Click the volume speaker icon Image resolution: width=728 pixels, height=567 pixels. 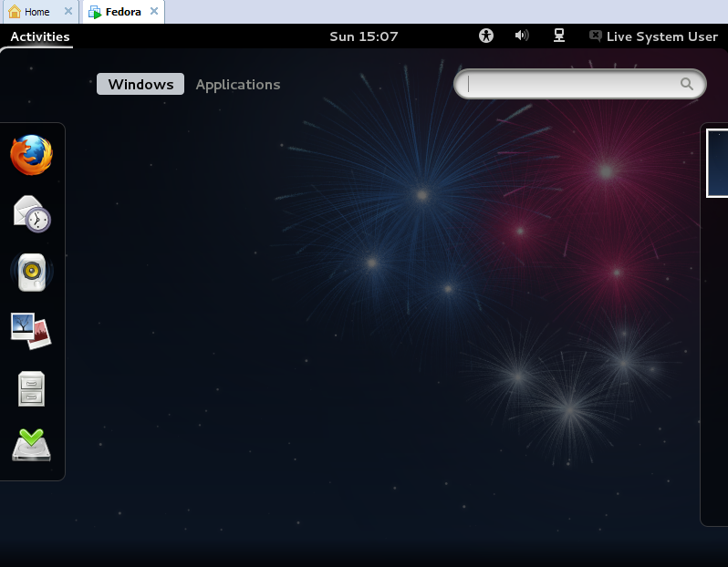(522, 36)
